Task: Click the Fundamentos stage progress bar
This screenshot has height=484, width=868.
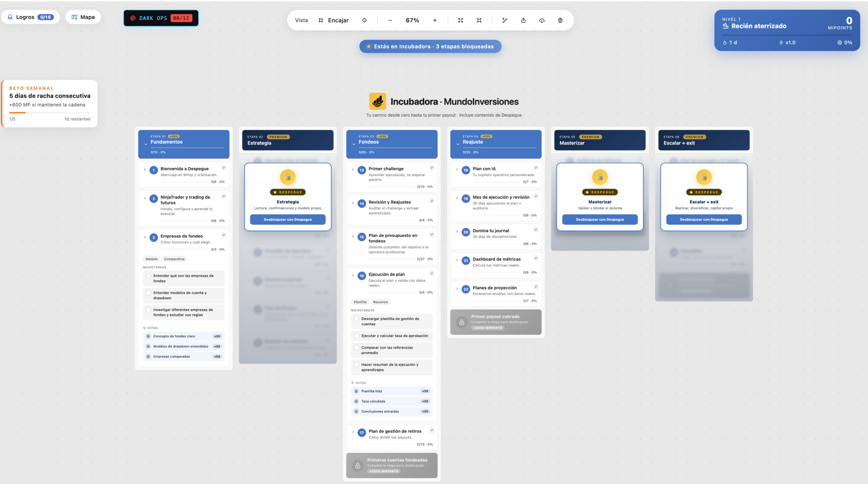Action: 187,148
